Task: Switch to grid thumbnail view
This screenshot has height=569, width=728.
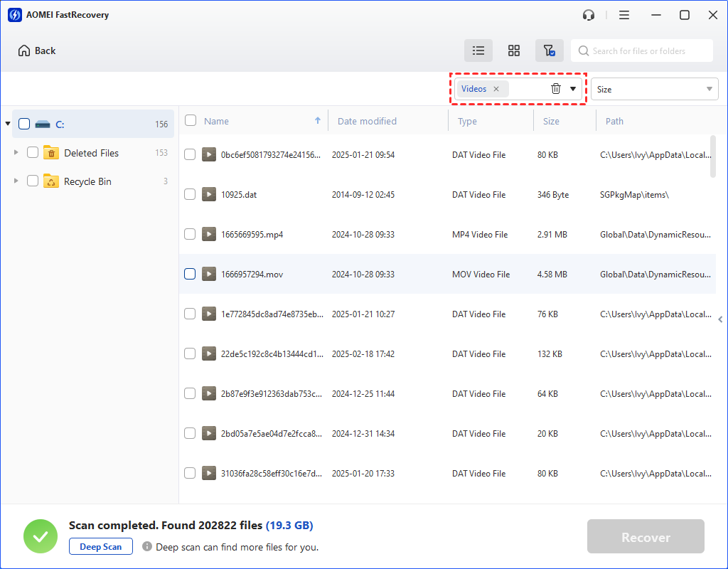Action: pos(514,50)
